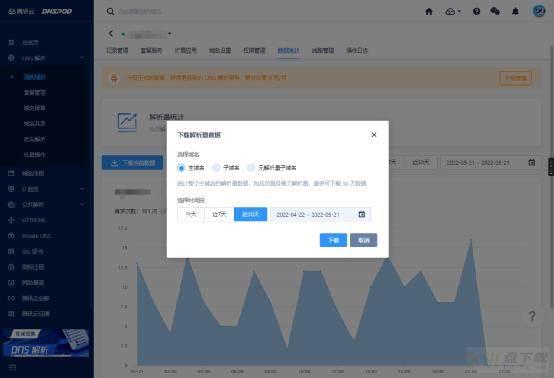Choose 今天 in the dialog time range
The height and width of the screenshot is (378, 554).
pos(191,214)
